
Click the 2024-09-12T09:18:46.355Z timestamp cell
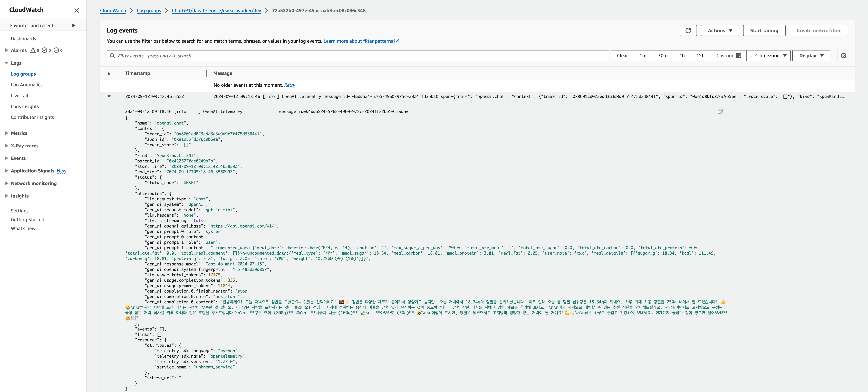coord(155,97)
